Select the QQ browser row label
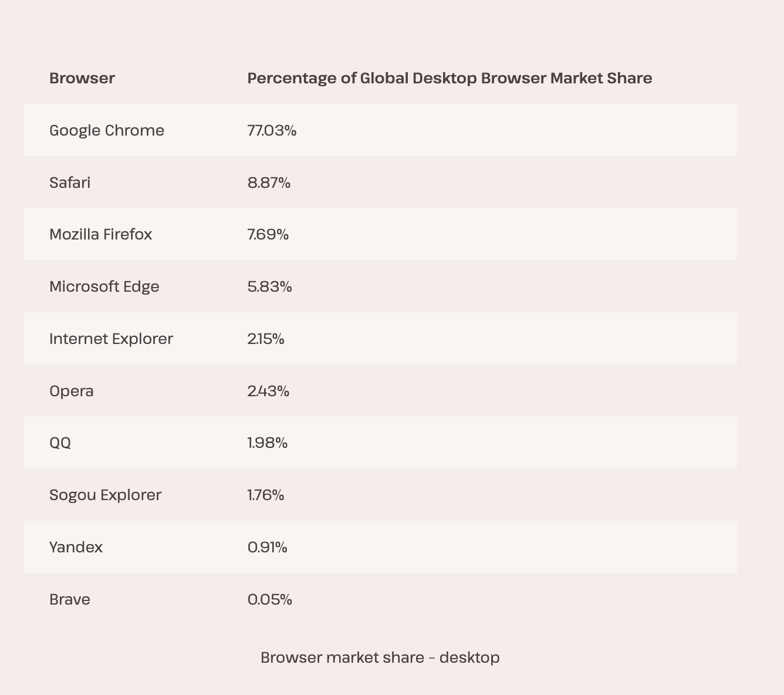784x695 pixels. coord(60,443)
